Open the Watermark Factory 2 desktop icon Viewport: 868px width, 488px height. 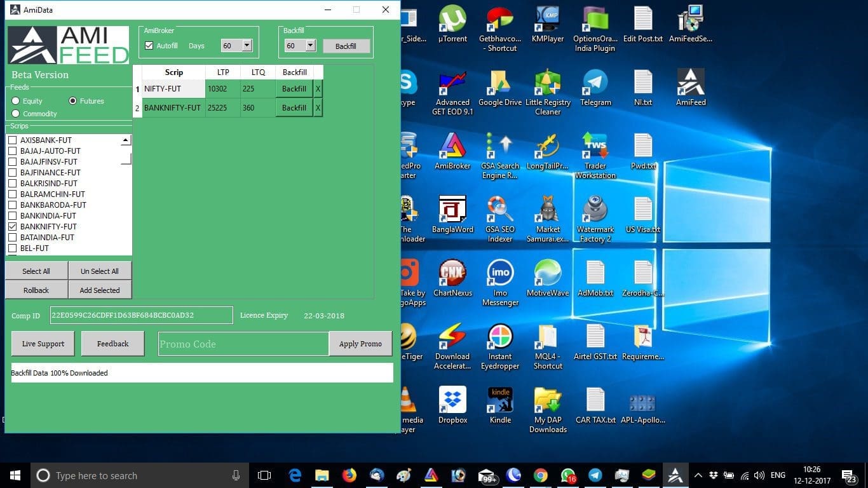pos(595,220)
